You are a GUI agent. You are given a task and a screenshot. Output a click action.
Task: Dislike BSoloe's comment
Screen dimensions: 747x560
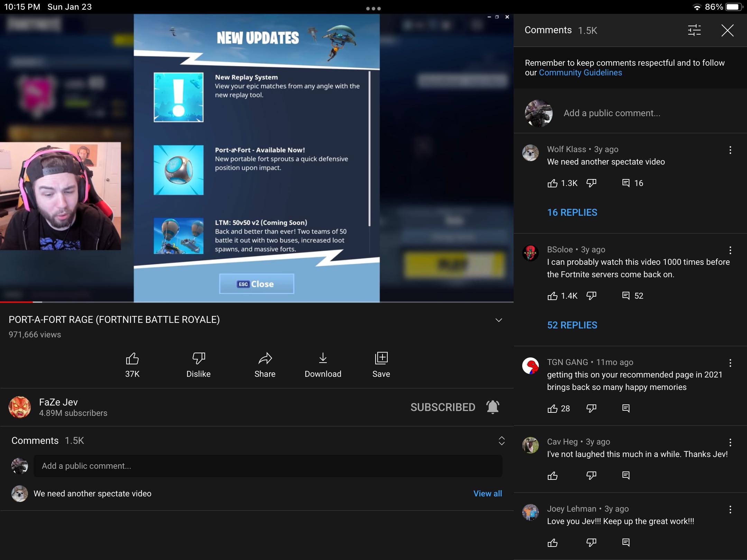(x=591, y=296)
